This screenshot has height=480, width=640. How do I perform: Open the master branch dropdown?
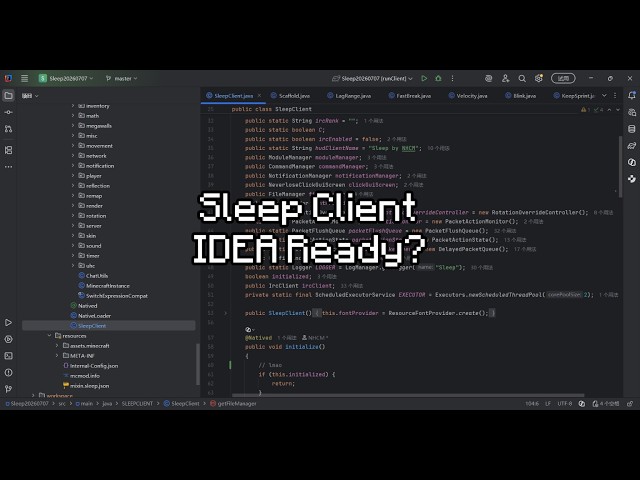[121, 78]
